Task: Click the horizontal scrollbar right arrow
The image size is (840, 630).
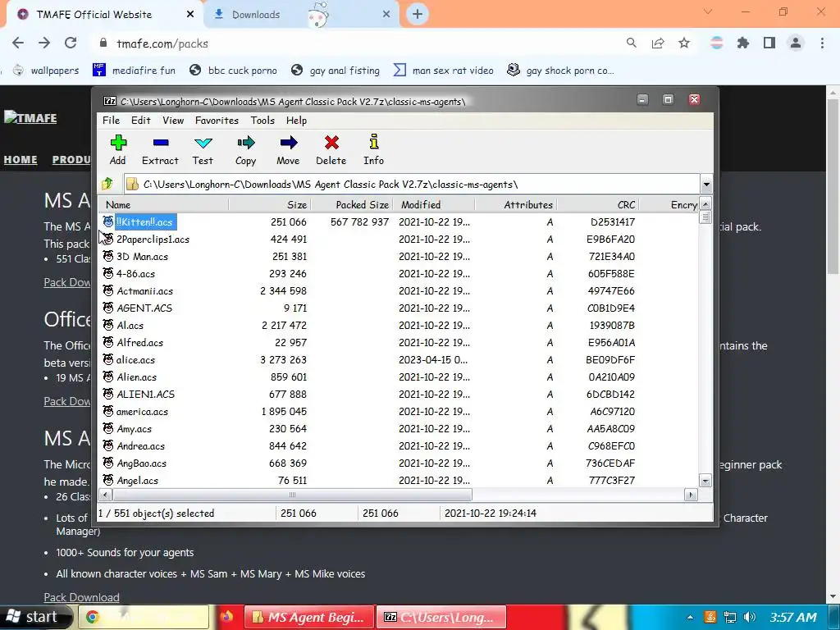Action: [x=691, y=495]
